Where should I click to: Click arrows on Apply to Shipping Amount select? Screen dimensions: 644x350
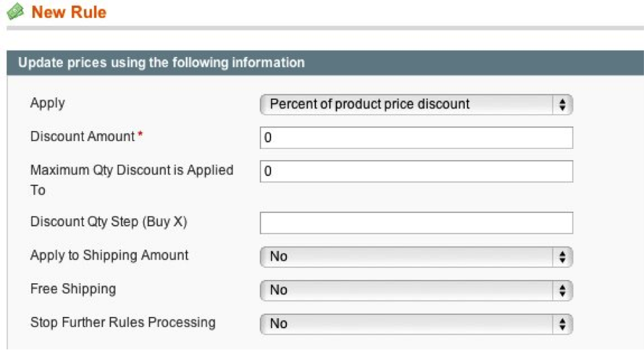(562, 257)
